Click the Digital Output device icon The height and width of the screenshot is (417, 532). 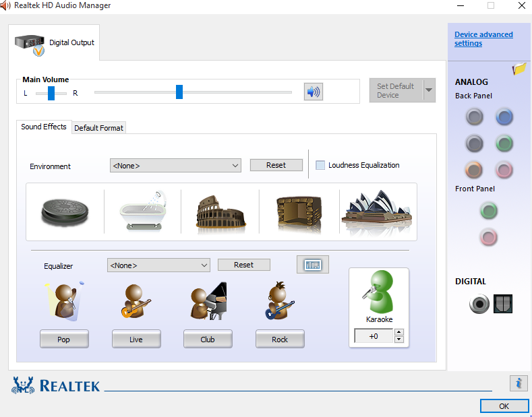[30, 44]
